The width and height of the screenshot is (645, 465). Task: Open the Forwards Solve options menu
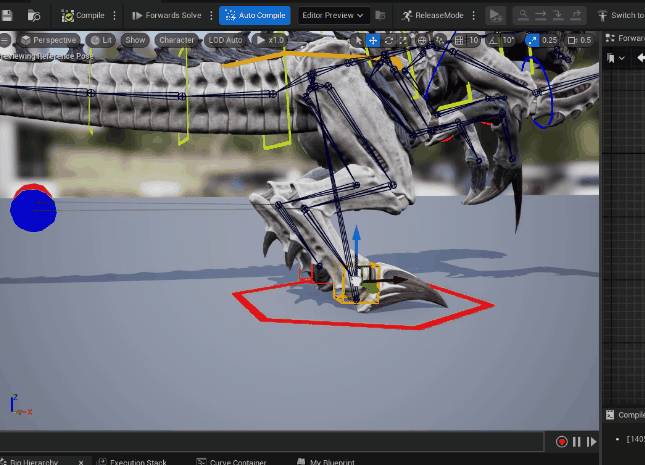coord(211,16)
